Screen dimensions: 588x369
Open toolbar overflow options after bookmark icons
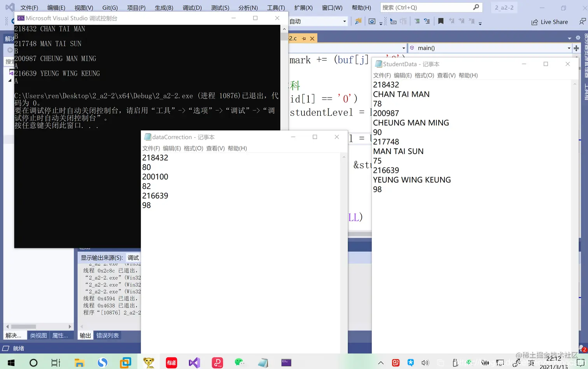(480, 23)
